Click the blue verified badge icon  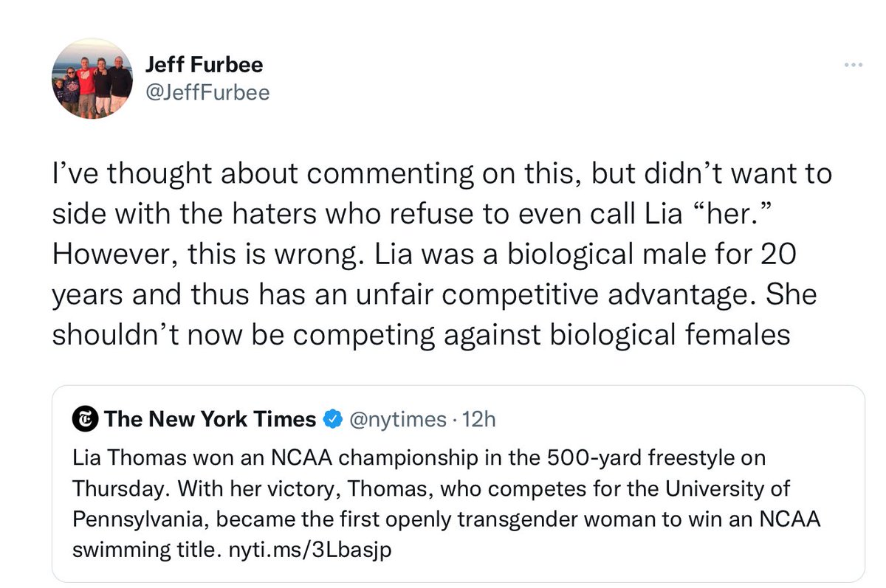(x=333, y=420)
